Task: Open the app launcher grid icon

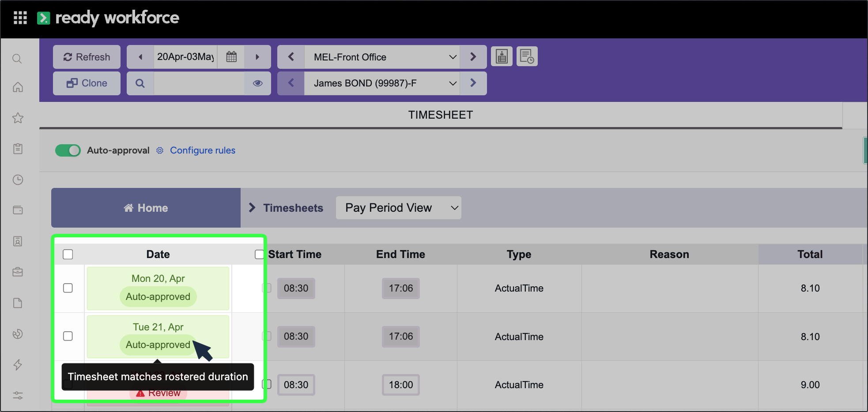Action: click(x=20, y=18)
